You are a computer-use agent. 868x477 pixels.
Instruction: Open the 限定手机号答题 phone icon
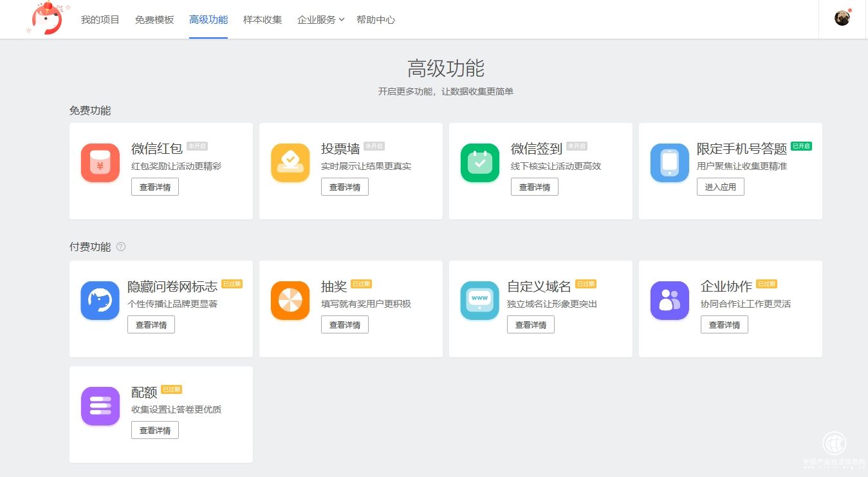[669, 162]
